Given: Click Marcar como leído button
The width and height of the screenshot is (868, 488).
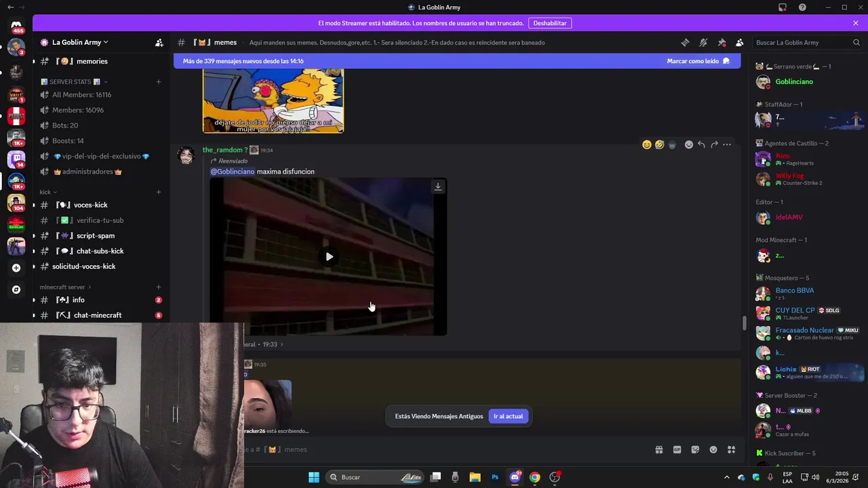Looking at the screenshot, I should [698, 61].
